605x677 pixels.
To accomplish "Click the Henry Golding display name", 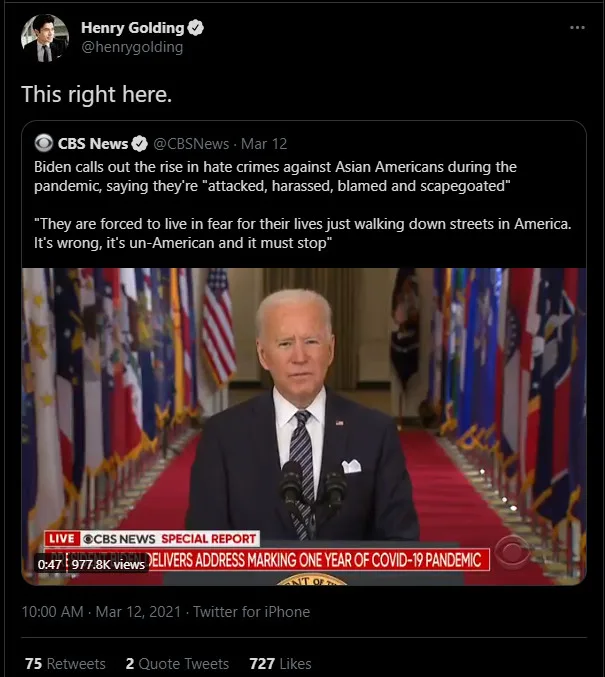I will pyautogui.click(x=133, y=28).
